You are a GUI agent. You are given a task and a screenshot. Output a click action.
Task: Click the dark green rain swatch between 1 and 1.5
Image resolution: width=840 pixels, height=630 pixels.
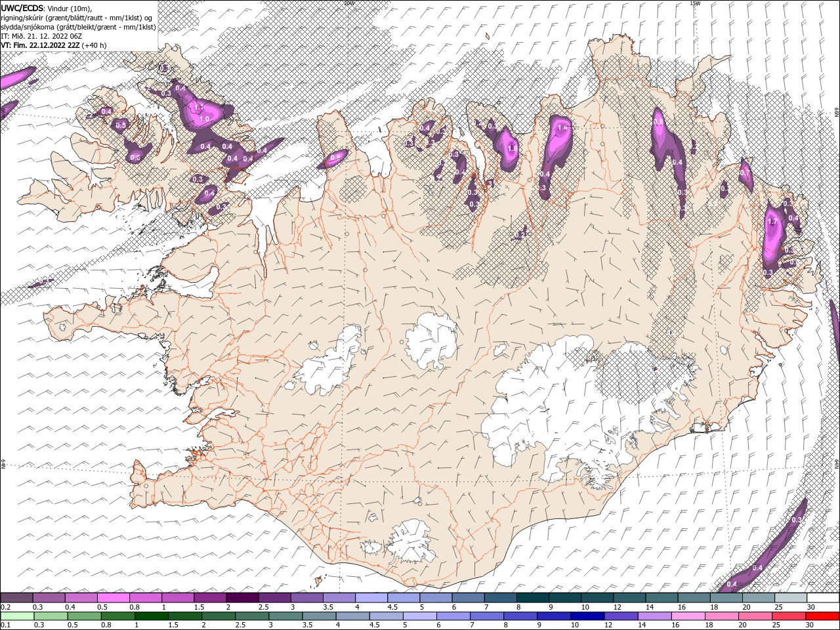pyautogui.click(x=151, y=616)
